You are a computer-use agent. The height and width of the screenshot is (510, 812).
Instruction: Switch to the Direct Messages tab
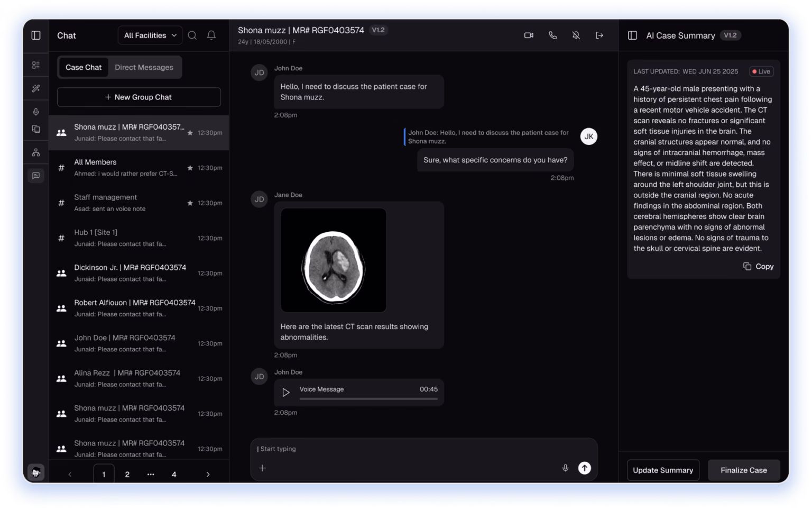144,68
